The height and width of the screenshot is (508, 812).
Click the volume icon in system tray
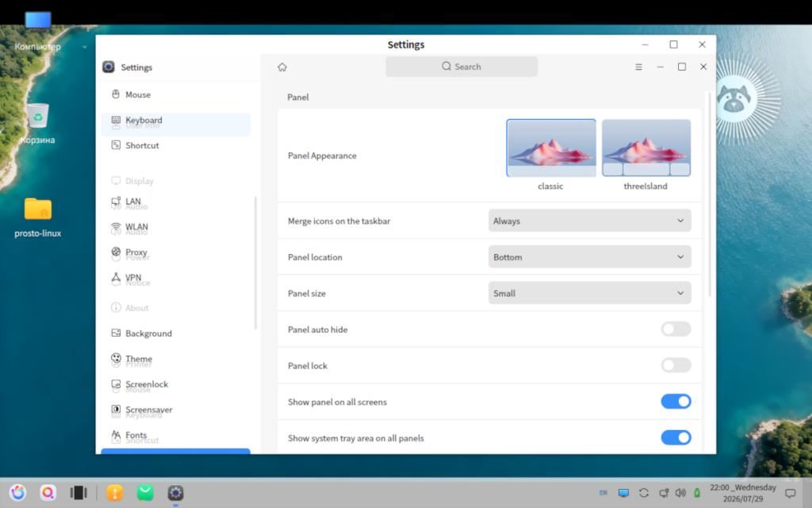pos(680,493)
